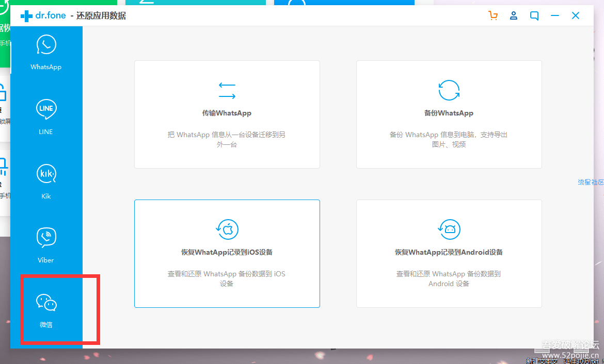Select the Kik sidebar tab
This screenshot has width=604, height=364.
(x=46, y=181)
